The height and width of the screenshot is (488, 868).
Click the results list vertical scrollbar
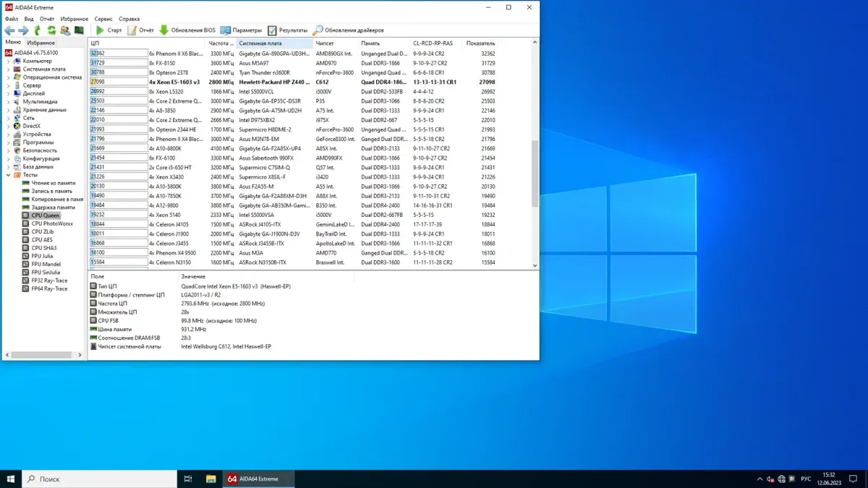click(x=535, y=174)
